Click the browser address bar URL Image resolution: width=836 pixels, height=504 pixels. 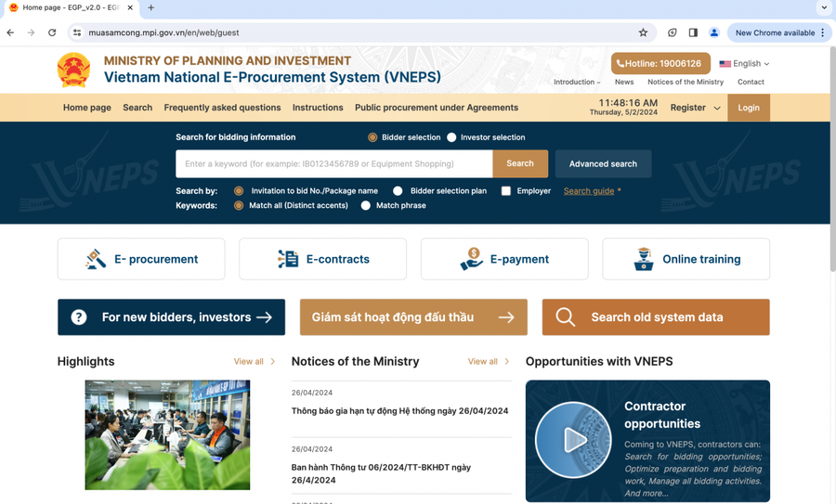pyautogui.click(x=163, y=32)
